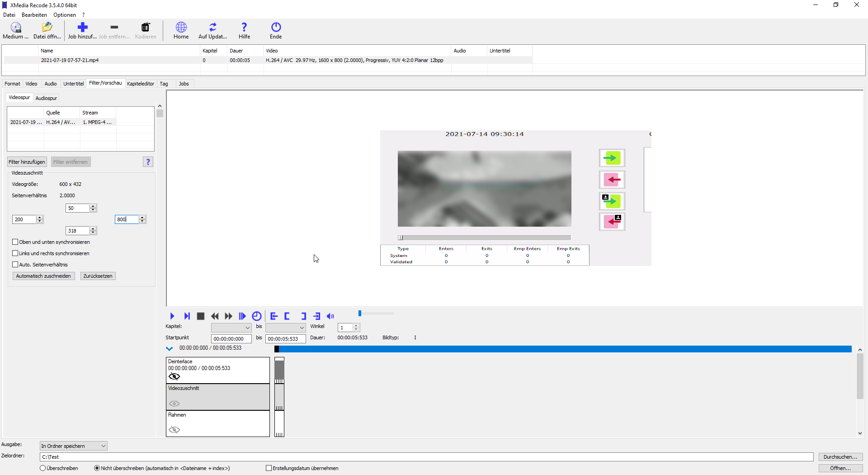Jump to the start marker

pos(274,316)
